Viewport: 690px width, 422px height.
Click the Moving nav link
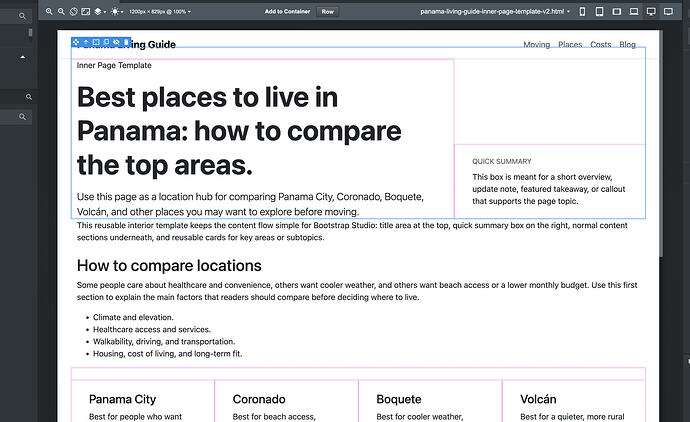tap(536, 44)
